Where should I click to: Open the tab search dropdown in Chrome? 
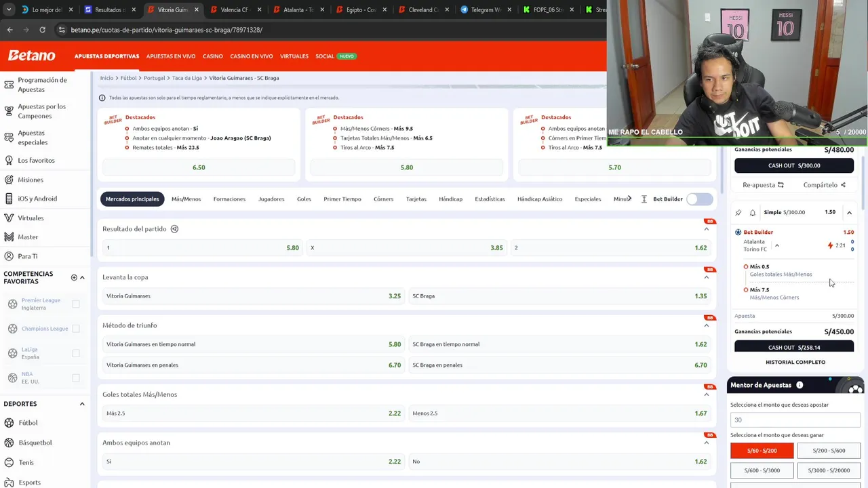coord(8,9)
